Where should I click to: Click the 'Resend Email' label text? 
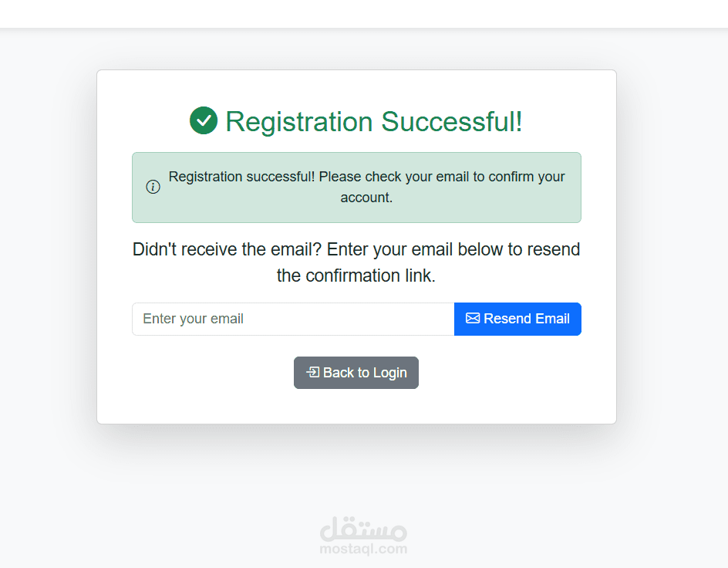pyautogui.click(x=527, y=319)
